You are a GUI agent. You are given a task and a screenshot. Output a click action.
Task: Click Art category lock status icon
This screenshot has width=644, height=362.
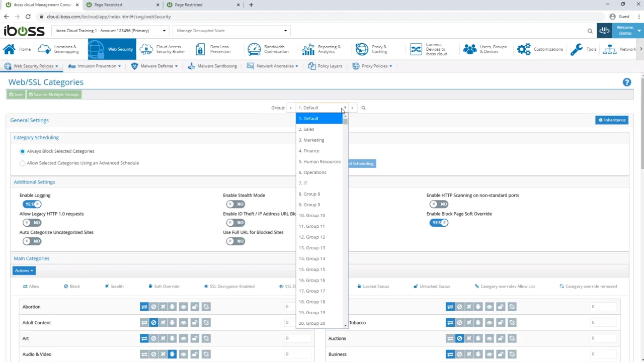tap(194, 338)
